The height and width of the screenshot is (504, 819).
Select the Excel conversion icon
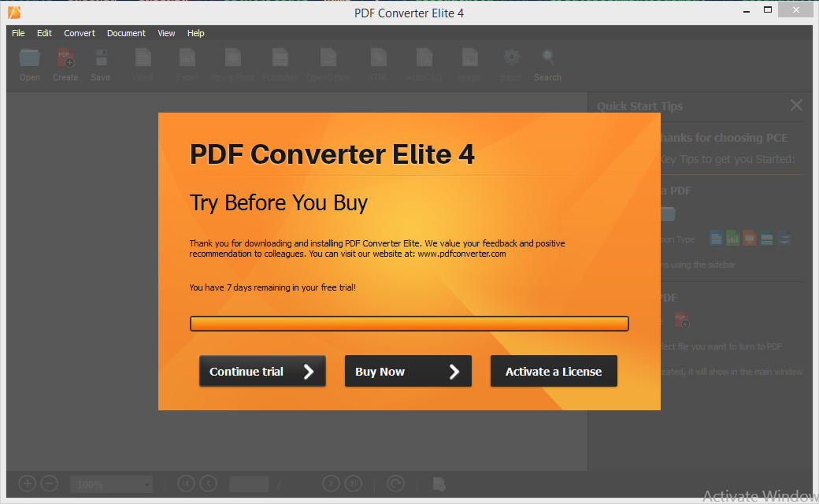[187, 58]
